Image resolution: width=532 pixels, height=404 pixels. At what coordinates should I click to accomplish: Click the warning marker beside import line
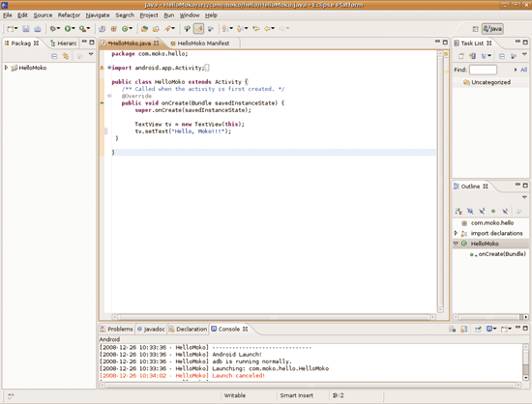[x=102, y=68]
